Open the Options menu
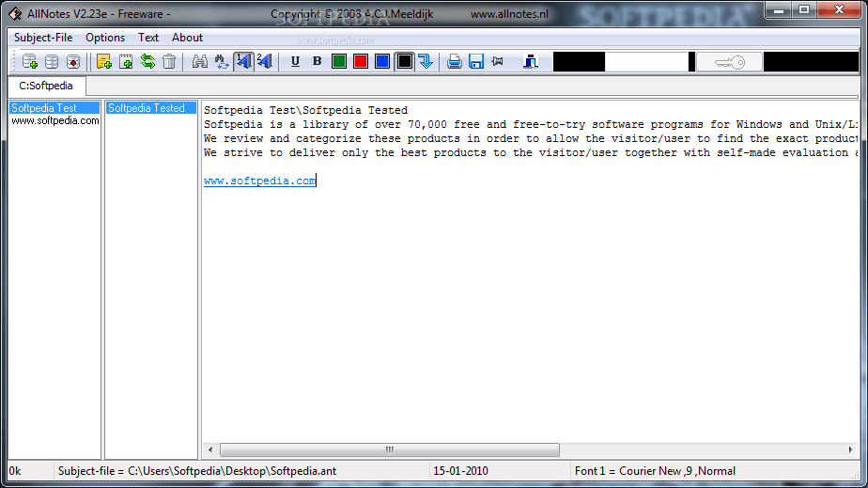This screenshot has height=488, width=868. [105, 38]
